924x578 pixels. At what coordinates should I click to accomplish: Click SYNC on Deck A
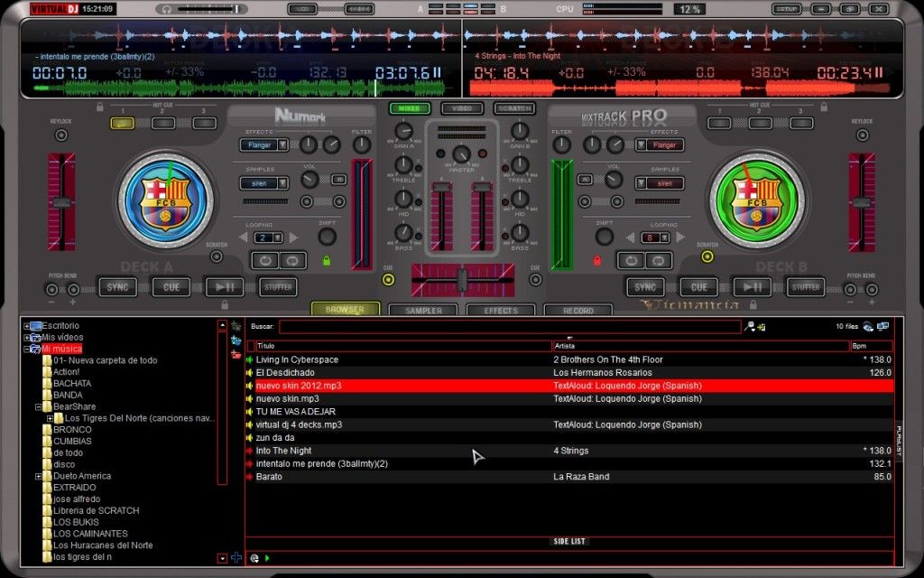pos(117,287)
